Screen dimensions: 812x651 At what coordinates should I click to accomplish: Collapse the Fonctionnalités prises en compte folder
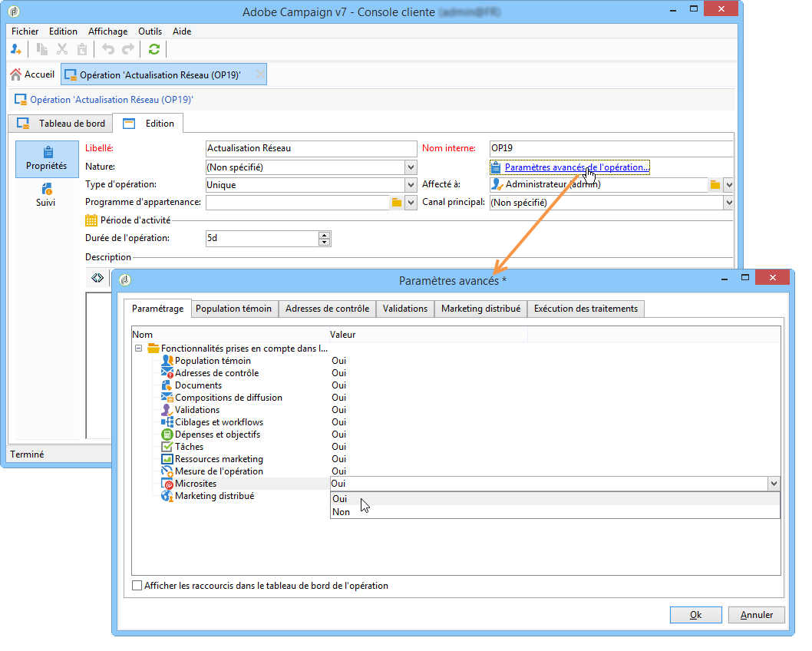[139, 349]
